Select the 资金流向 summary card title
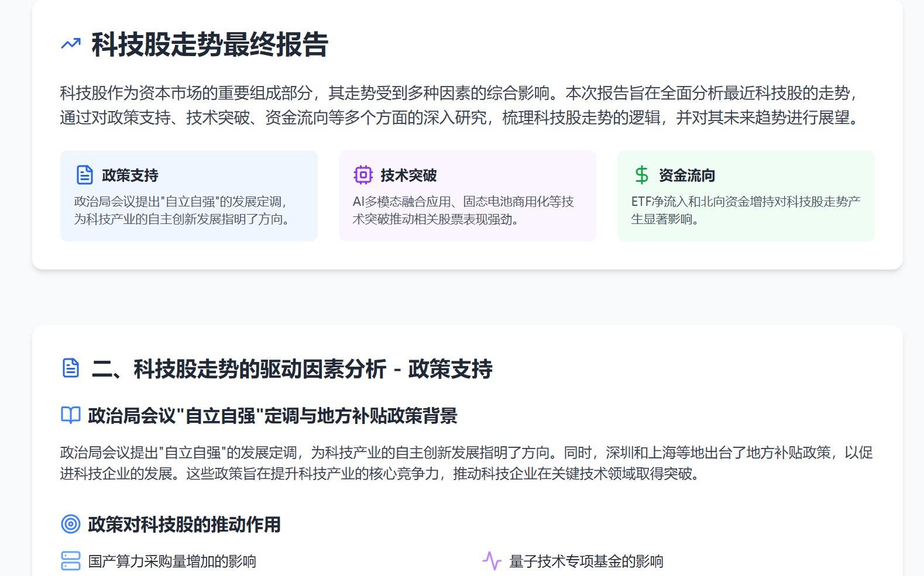Screen dimensions: 924x576 [x=686, y=175]
